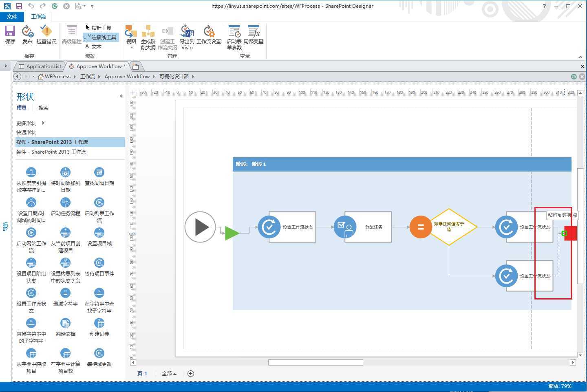The height and width of the screenshot is (392, 587).
Task: Switch to ApplicationList document tab
Action: click(x=40, y=66)
